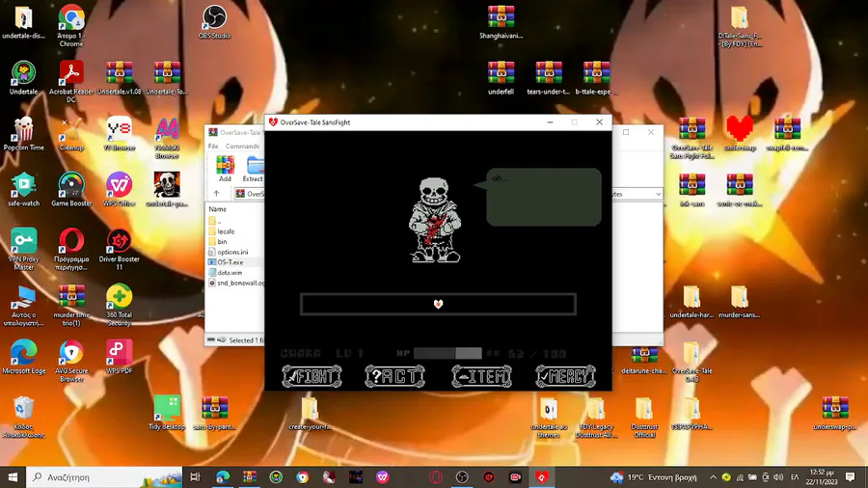The height and width of the screenshot is (488, 868).
Task: Switch to WinRAR in the taskbar
Action: (x=250, y=477)
